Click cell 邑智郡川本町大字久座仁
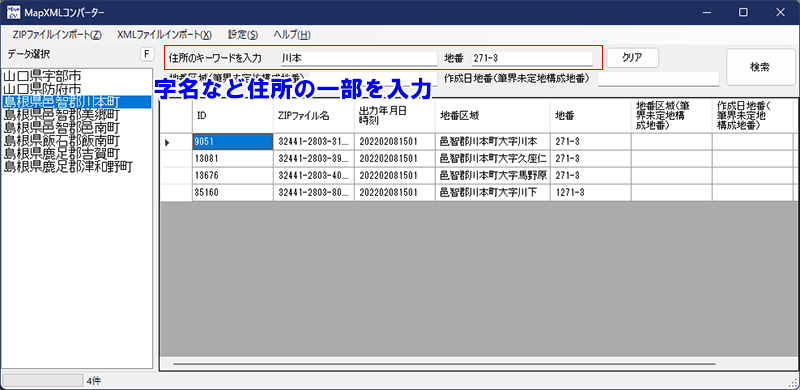The width and height of the screenshot is (800, 390). point(493,159)
